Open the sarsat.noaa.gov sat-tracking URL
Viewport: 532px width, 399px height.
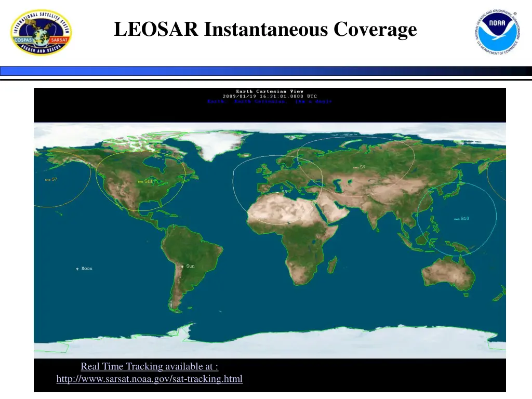[149, 379]
